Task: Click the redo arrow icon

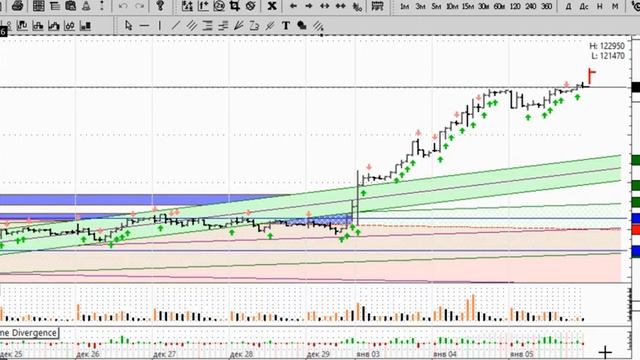Action: point(140,6)
